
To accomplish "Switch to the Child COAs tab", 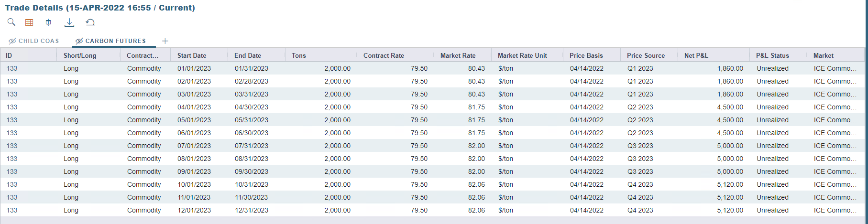I will [x=39, y=41].
